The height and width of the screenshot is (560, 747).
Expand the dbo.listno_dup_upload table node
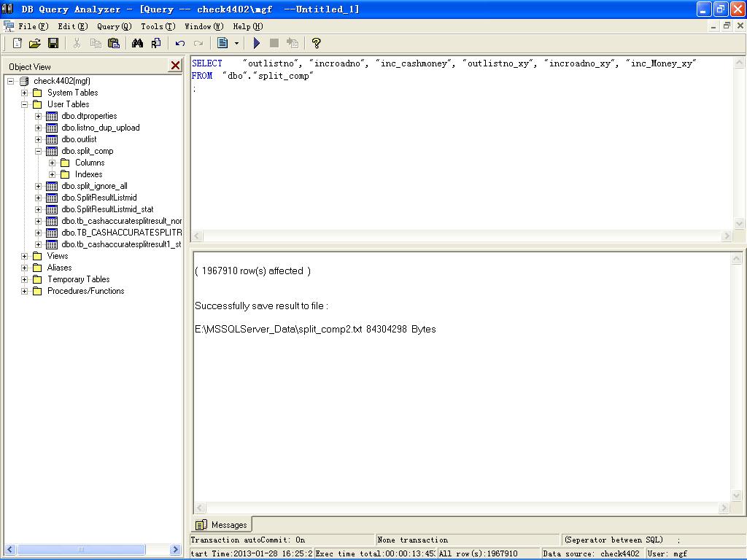(38, 128)
